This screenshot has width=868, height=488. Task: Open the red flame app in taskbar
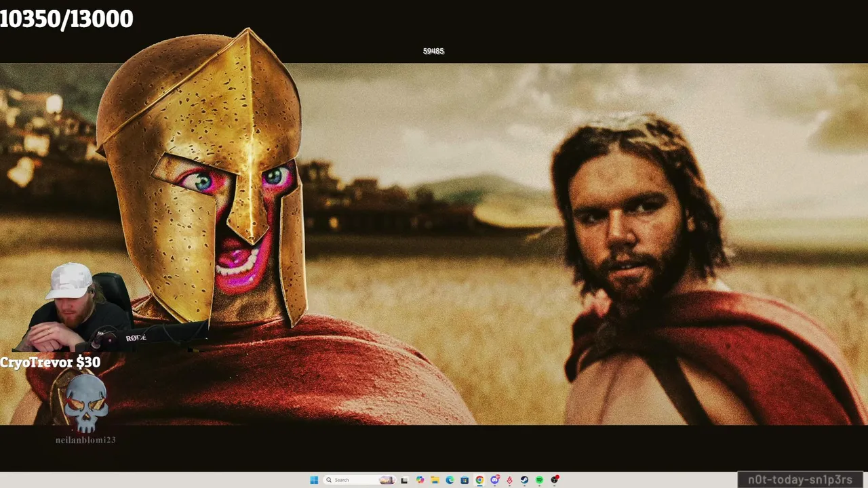click(509, 480)
